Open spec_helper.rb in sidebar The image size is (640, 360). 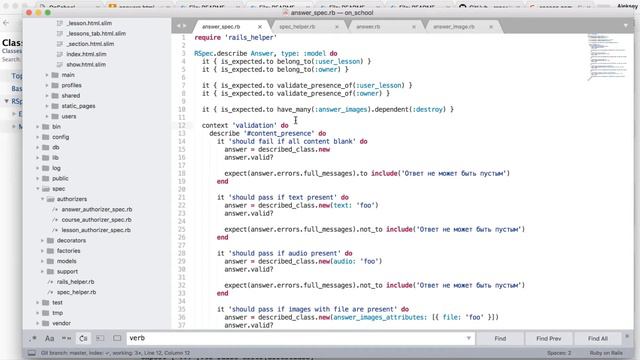(76, 292)
